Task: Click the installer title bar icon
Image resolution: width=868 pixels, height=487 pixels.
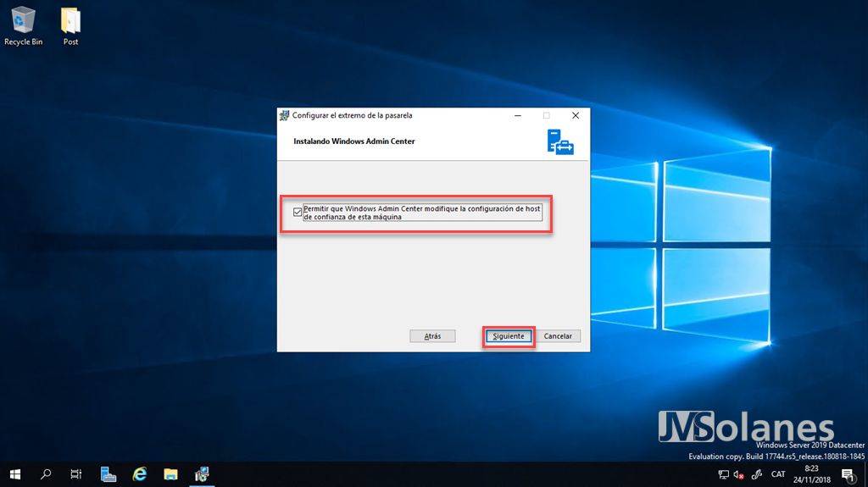Action: 284,115
